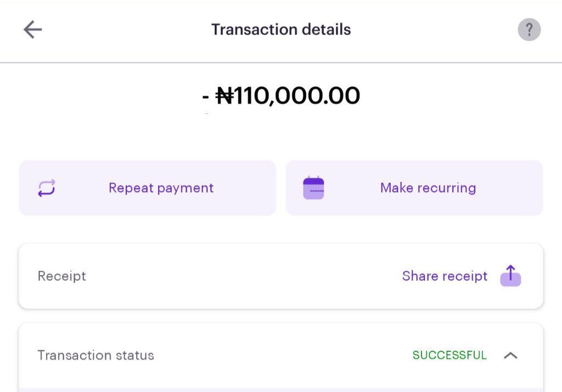Tap the looping arrows repeat icon
562x392 pixels.
(x=47, y=188)
